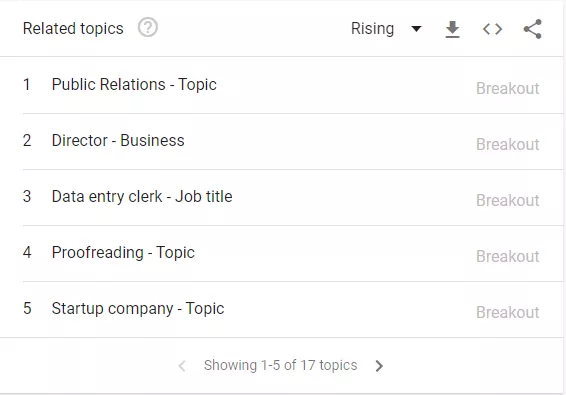Screen dimensions: 566x395
Task: Click Breakout value for Proofreading
Action: tap(508, 256)
